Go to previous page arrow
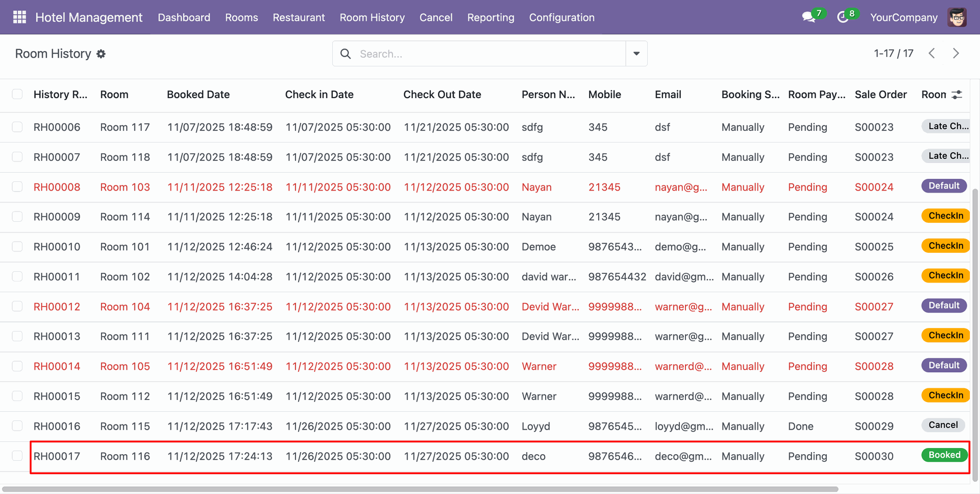 coord(932,54)
